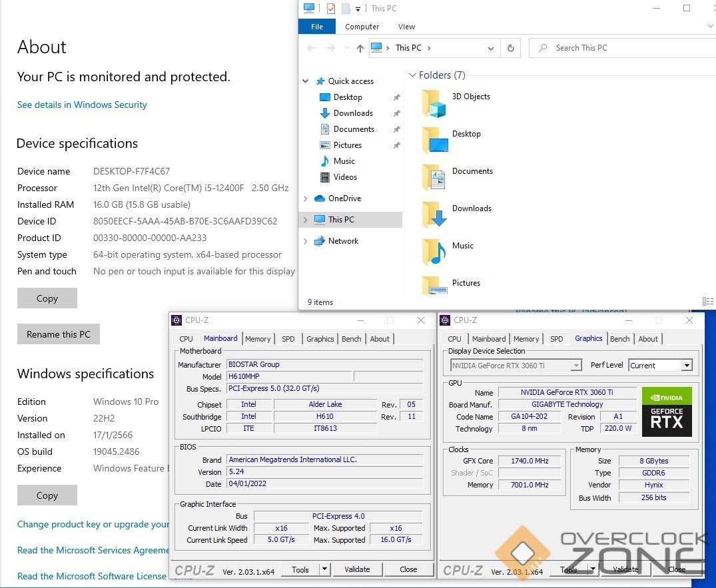Viewport: 716px width, 588px height.
Task: Open the Music folder icon in Folders list
Action: pyautogui.click(x=434, y=252)
